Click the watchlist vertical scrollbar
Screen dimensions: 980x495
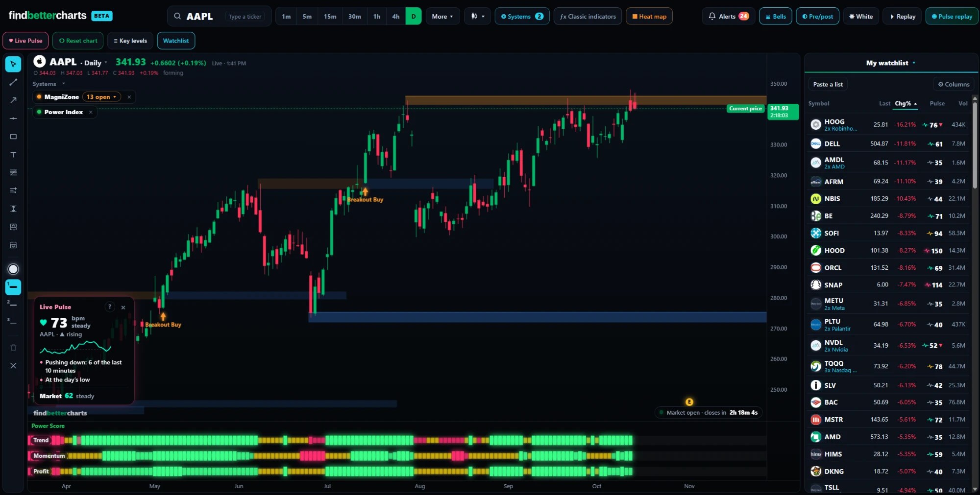(975, 144)
